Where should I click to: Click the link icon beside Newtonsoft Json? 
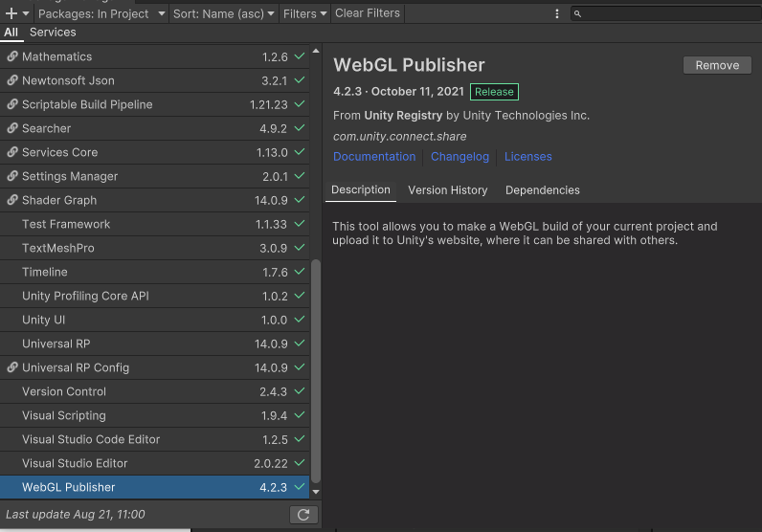tap(12, 80)
